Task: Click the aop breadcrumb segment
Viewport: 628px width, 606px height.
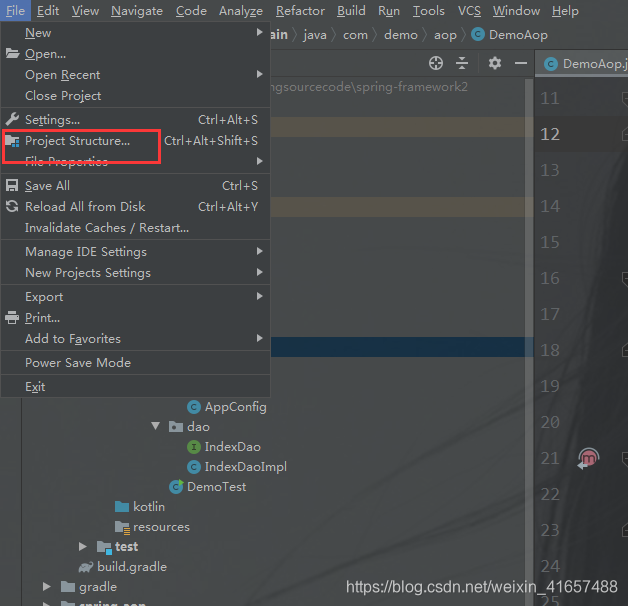Action: [445, 35]
